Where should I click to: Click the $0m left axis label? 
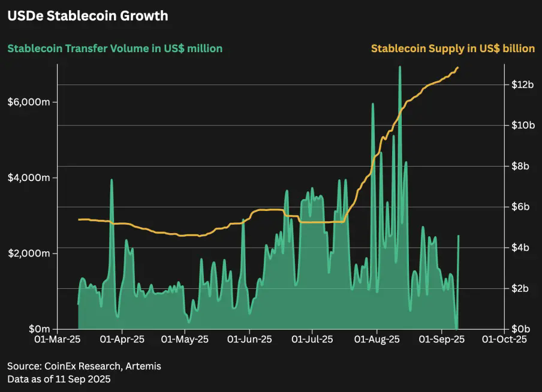pyautogui.click(x=40, y=328)
